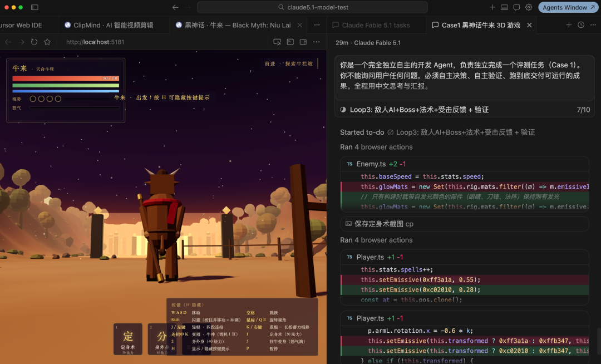Click the embedded browser forward arrow
Viewport: 601px width, 364px height.
pyautogui.click(x=21, y=42)
